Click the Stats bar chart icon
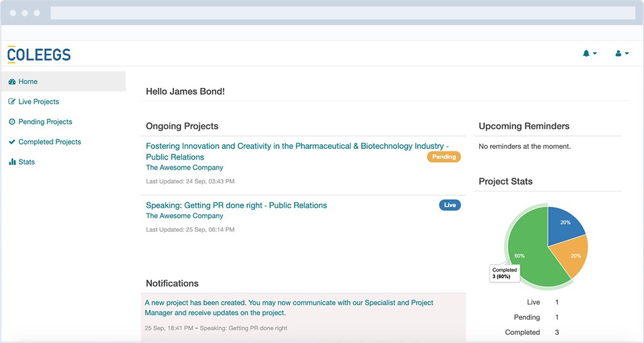 [12, 162]
